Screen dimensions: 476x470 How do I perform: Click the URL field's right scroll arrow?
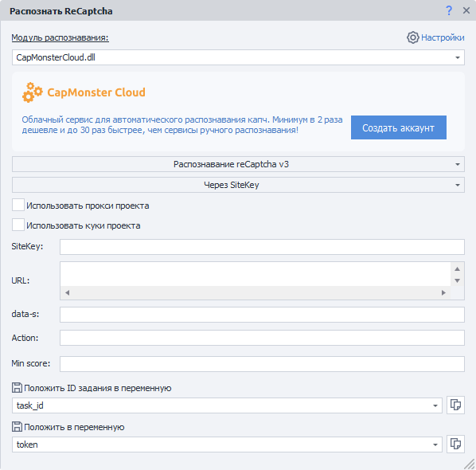[443, 292]
